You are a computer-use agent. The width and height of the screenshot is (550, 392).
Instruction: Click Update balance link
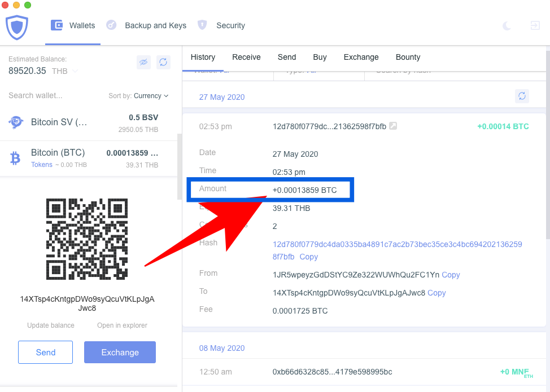pos(51,325)
